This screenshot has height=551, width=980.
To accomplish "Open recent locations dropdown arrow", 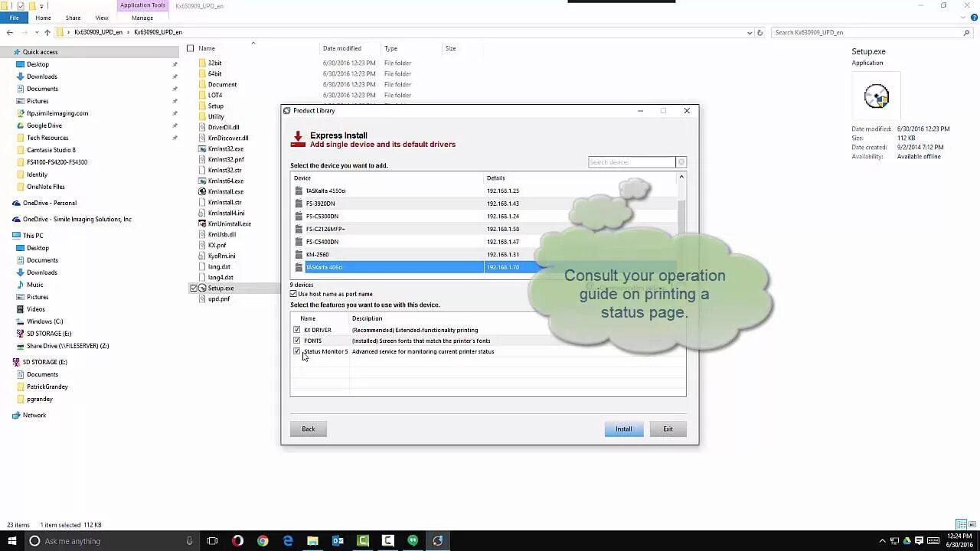I will pyautogui.click(x=36, y=32).
